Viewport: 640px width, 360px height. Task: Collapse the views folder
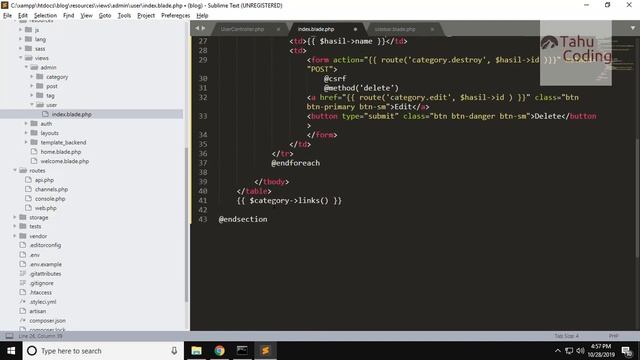click(20, 58)
